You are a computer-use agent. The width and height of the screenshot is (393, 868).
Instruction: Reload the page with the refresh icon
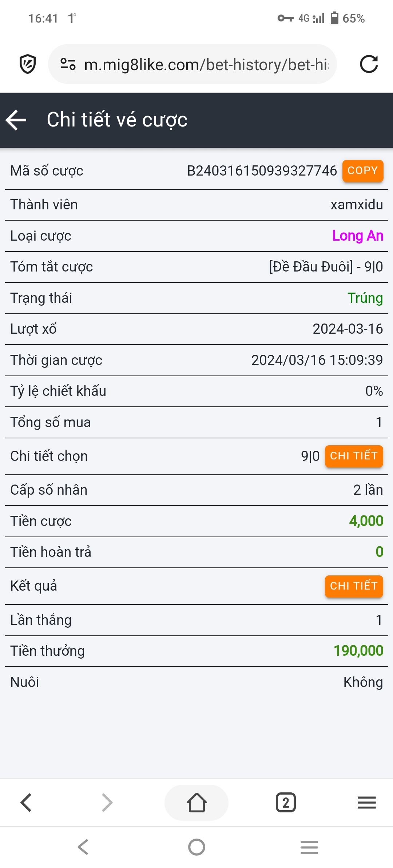369,64
